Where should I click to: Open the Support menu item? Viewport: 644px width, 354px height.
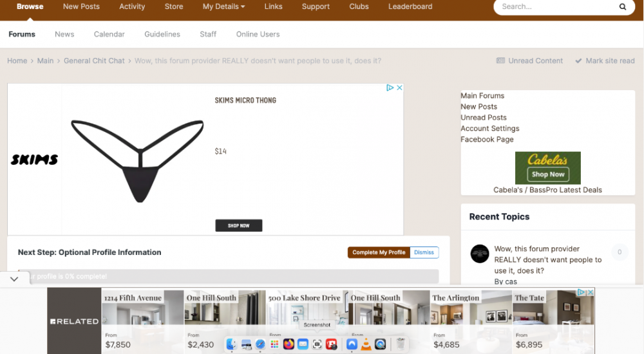point(316,6)
